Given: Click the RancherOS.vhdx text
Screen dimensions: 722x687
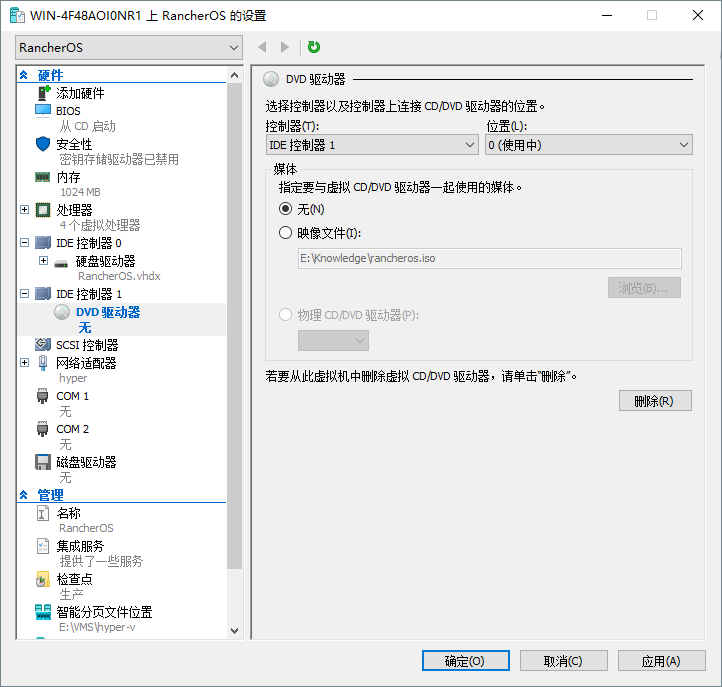Looking at the screenshot, I should click(x=119, y=276).
